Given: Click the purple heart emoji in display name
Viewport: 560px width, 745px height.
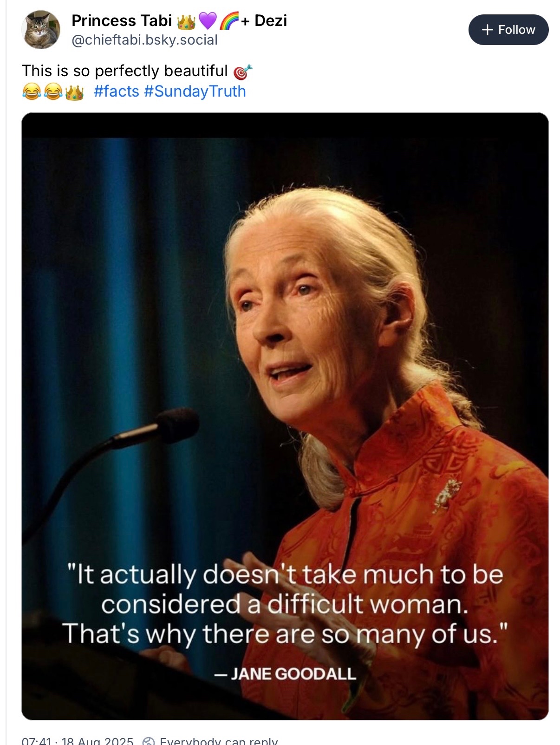Looking at the screenshot, I should [208, 21].
